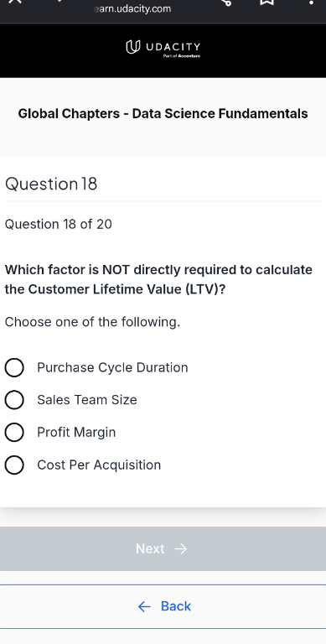Click the "Question 18 of 20" progress text
The height and width of the screenshot is (644, 326).
click(x=59, y=225)
